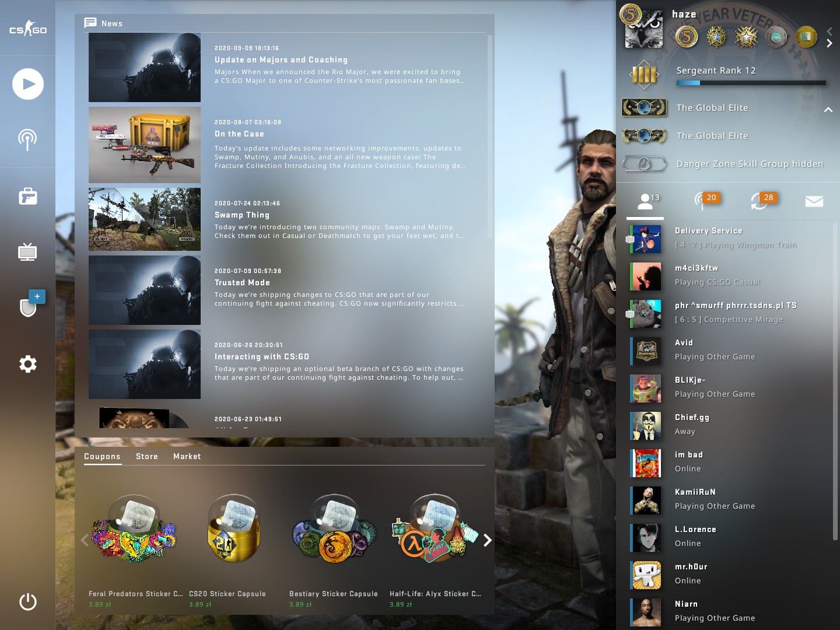
Task: Open the Inventory briefcase icon
Action: [x=27, y=196]
